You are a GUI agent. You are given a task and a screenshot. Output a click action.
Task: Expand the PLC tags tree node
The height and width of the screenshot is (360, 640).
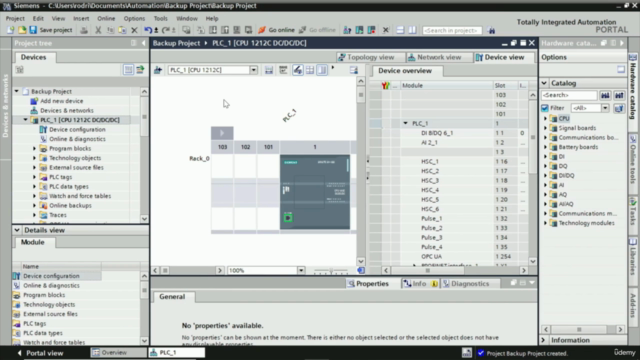(35, 177)
